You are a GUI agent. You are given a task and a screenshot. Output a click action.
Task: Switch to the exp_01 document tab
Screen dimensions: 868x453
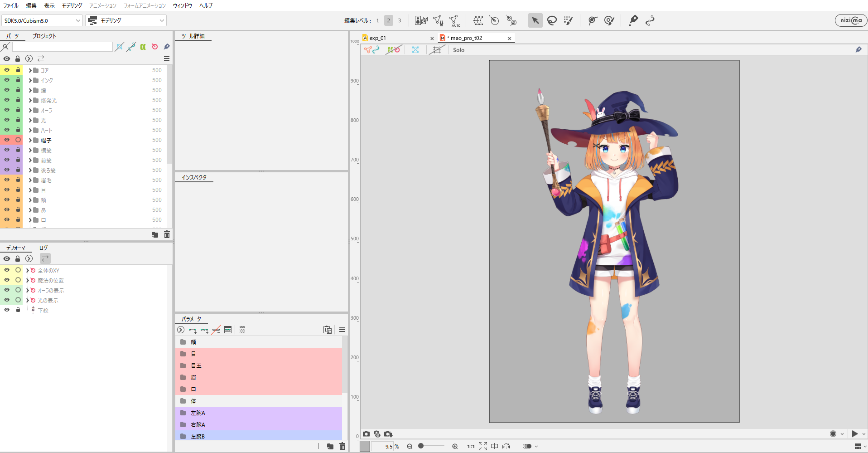pyautogui.click(x=378, y=38)
